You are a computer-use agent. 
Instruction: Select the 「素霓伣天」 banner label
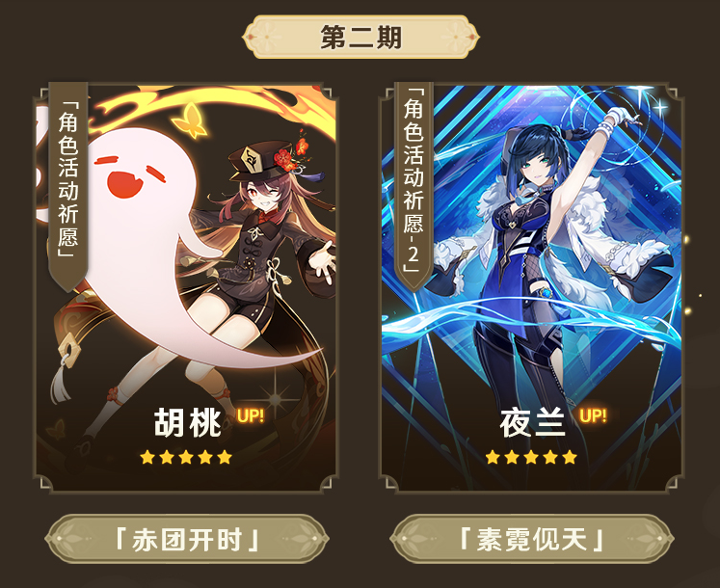532,539
